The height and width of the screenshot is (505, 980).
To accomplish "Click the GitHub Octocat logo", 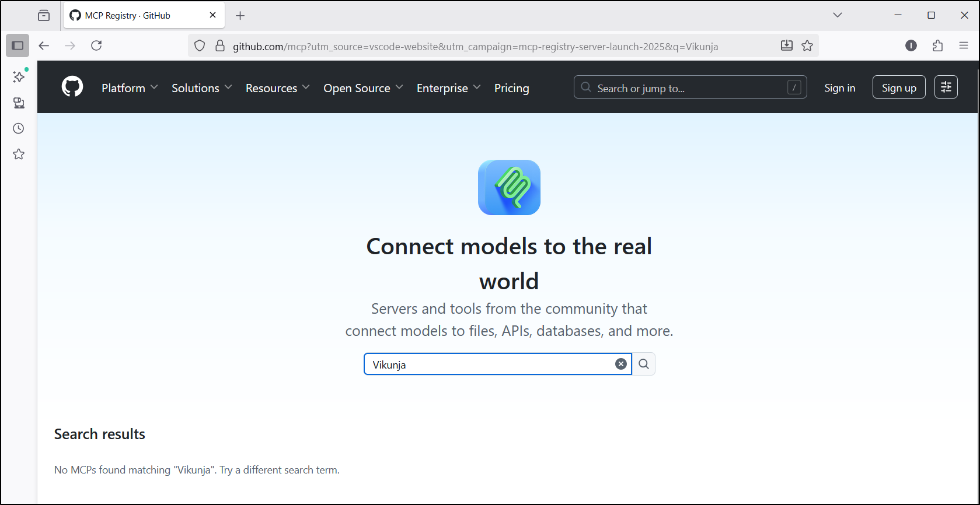I will point(72,87).
